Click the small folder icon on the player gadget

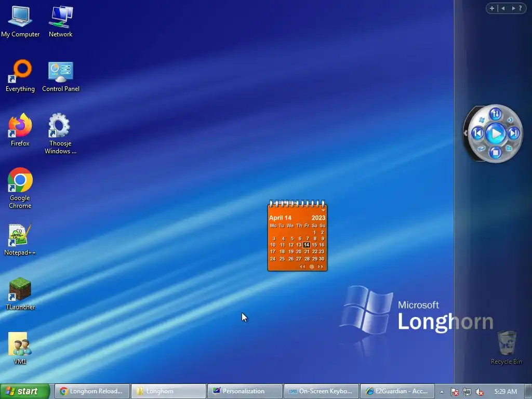tap(508, 148)
